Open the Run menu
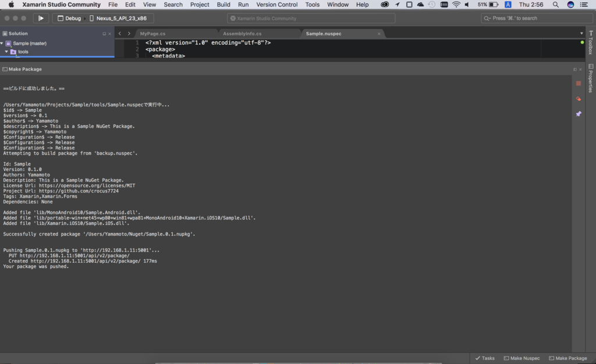This screenshot has width=596, height=364. [243, 5]
